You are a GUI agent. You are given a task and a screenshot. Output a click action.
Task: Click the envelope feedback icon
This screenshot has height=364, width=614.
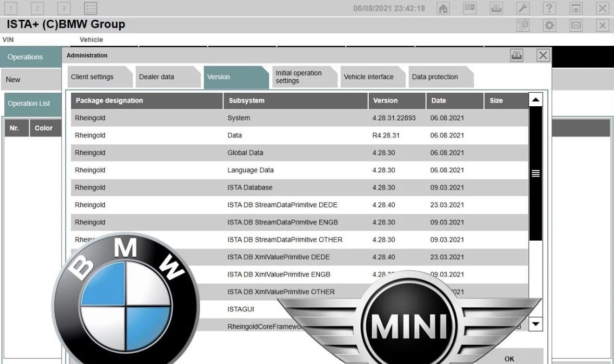[575, 26]
